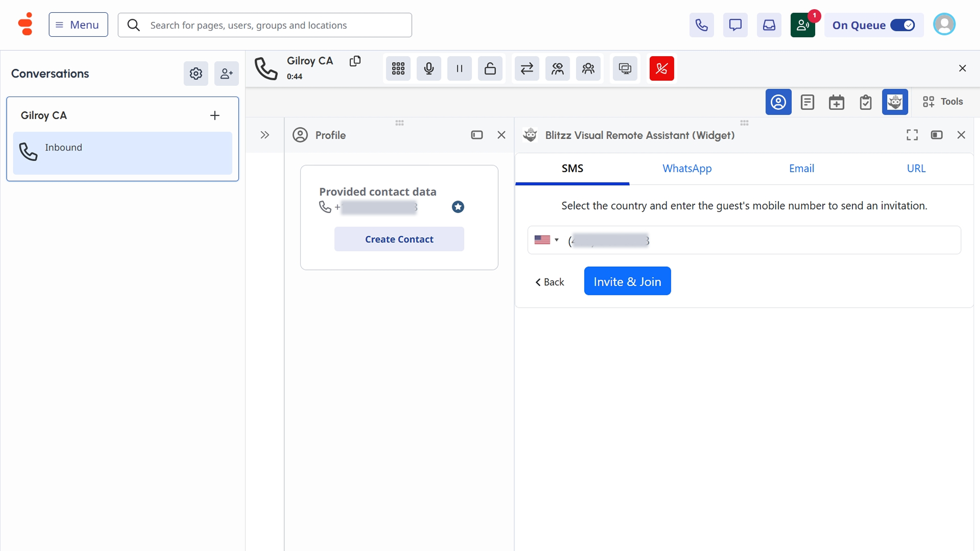The height and width of the screenshot is (551, 980).
Task: Toggle secure pause lock icon
Action: pos(490,68)
